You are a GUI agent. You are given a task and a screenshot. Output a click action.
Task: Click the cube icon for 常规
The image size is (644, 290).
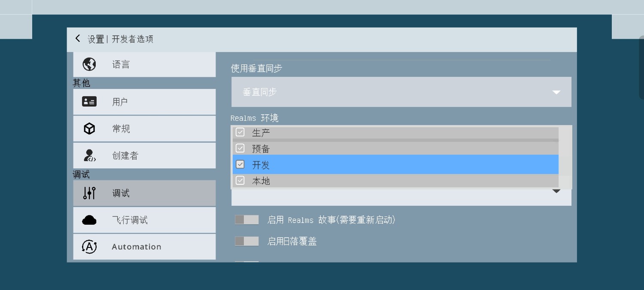pyautogui.click(x=89, y=128)
